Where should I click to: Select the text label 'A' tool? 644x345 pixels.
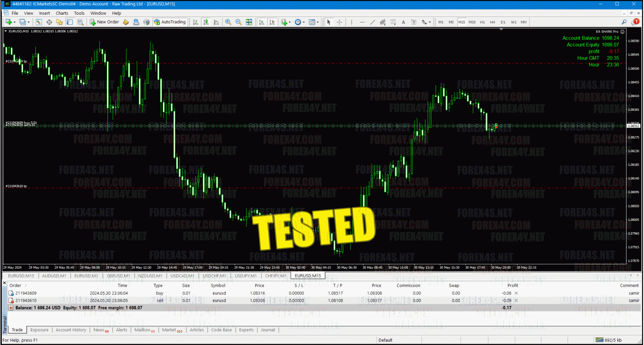click(x=403, y=22)
